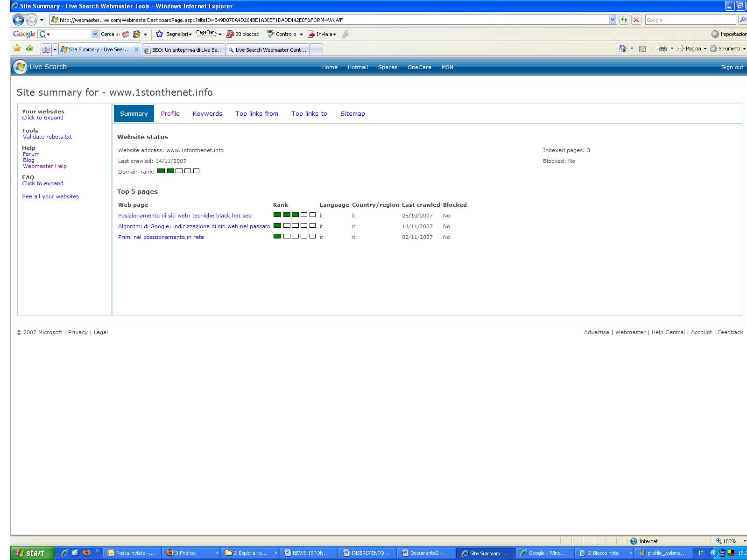Open Webmaster Help link
This screenshot has height=560, width=747.
[45, 166]
